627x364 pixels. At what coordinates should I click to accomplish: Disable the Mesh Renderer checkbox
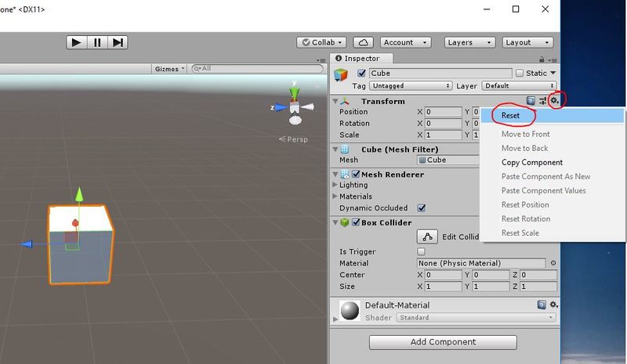(356, 174)
